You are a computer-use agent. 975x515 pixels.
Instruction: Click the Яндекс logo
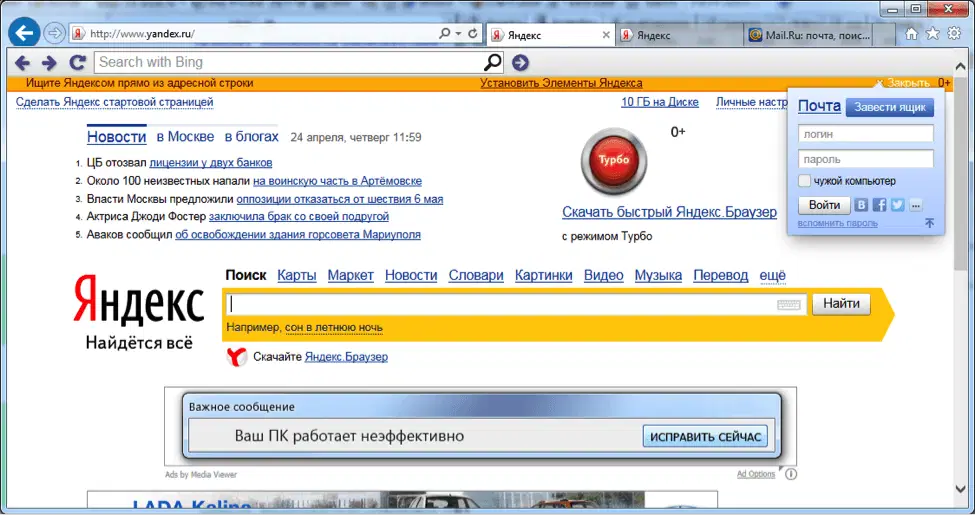tap(139, 301)
